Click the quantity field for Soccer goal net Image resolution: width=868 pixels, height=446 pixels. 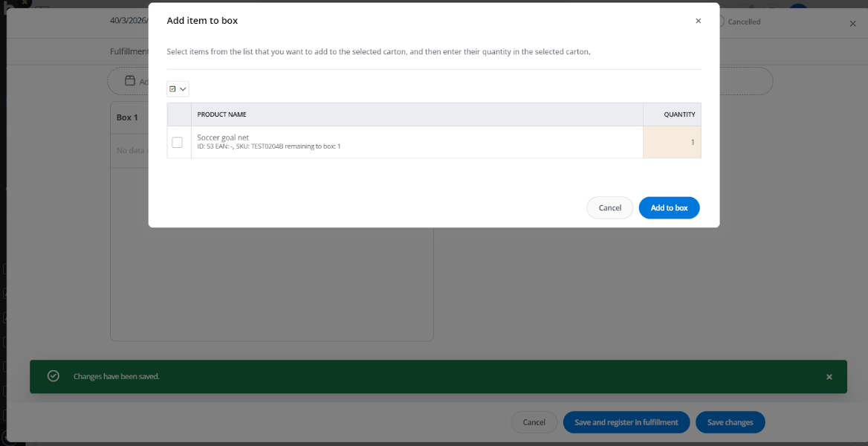(x=672, y=142)
